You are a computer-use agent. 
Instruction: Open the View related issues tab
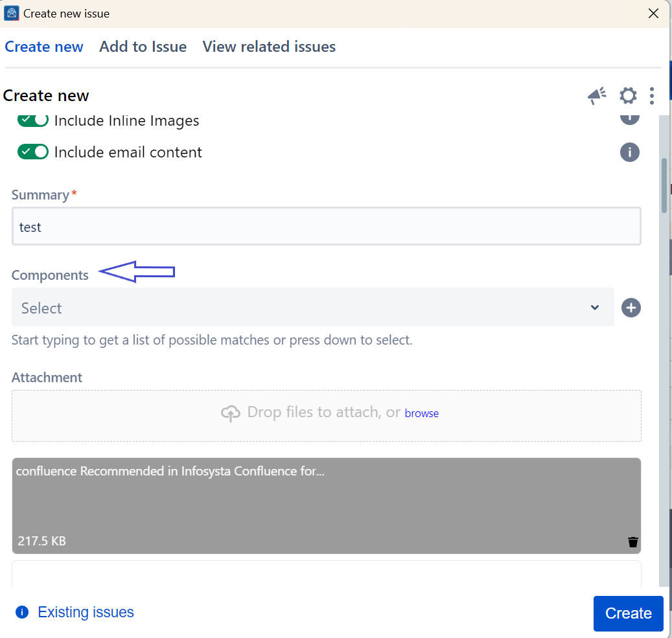click(x=269, y=47)
